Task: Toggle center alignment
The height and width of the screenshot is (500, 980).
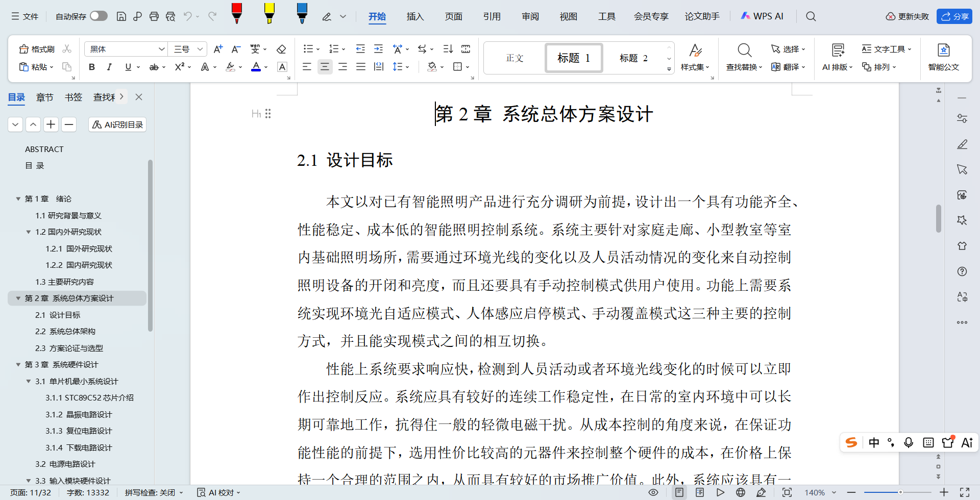Action: [325, 67]
